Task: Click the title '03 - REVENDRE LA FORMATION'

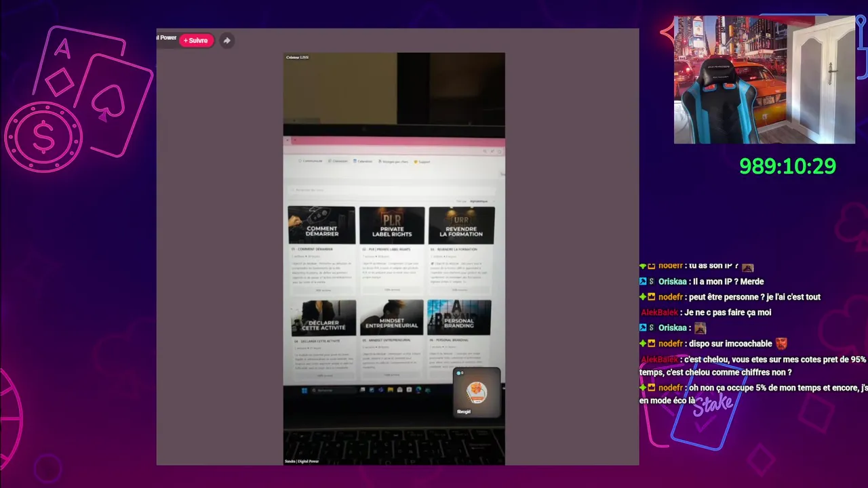Action: coord(454,249)
